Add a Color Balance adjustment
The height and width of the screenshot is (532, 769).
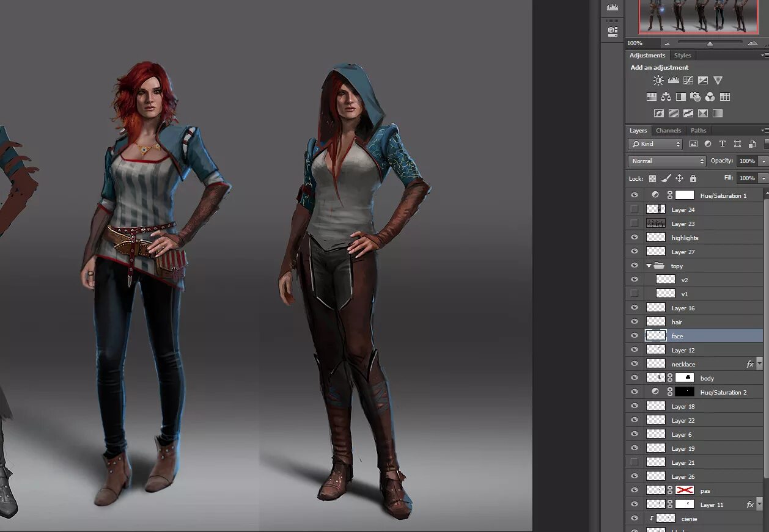pos(666,97)
